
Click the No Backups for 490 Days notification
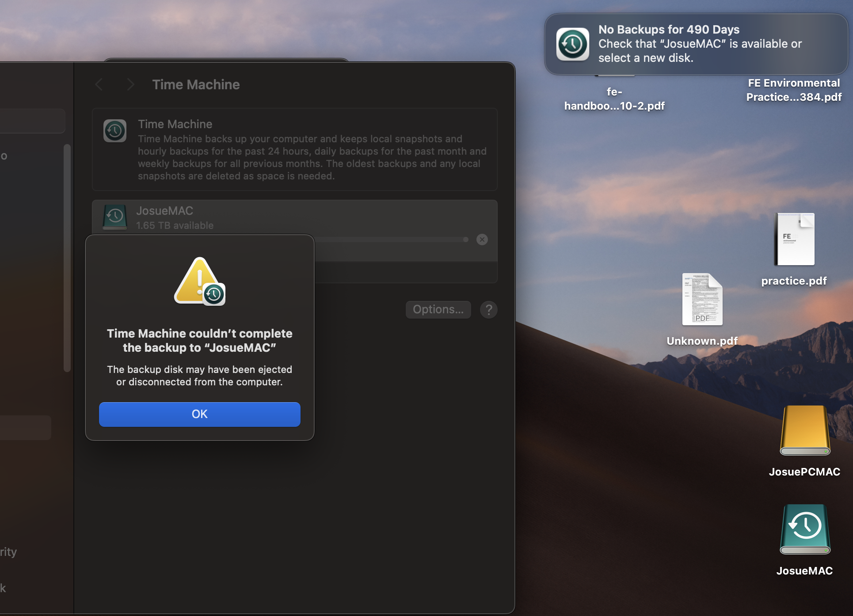pyautogui.click(x=698, y=44)
